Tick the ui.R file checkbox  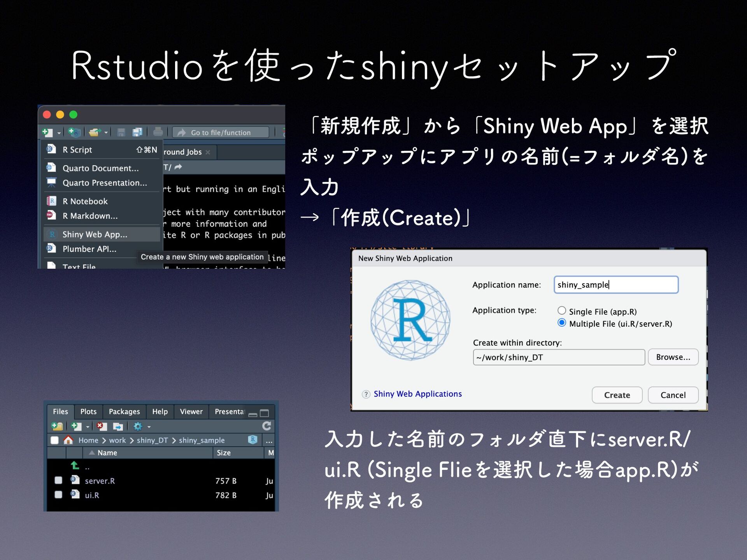58,495
